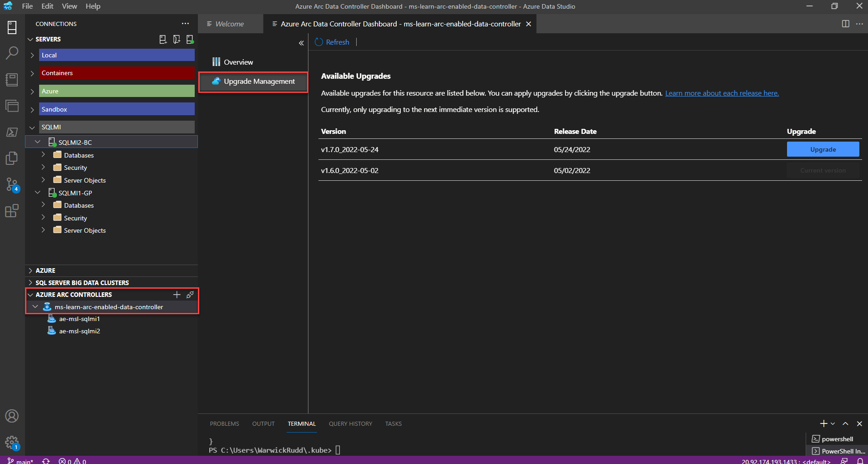The height and width of the screenshot is (464, 868).
Task: Expand the Containers server group
Action: [32, 73]
